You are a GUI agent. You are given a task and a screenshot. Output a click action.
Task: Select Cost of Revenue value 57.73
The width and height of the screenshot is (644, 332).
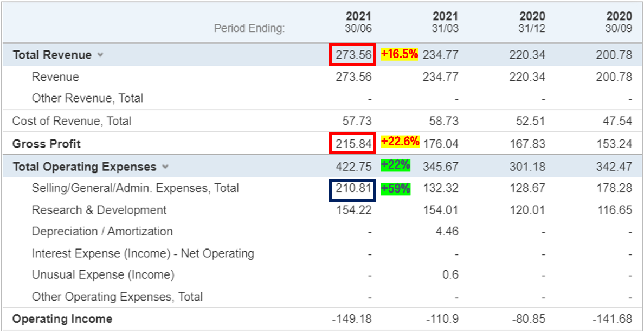357,121
